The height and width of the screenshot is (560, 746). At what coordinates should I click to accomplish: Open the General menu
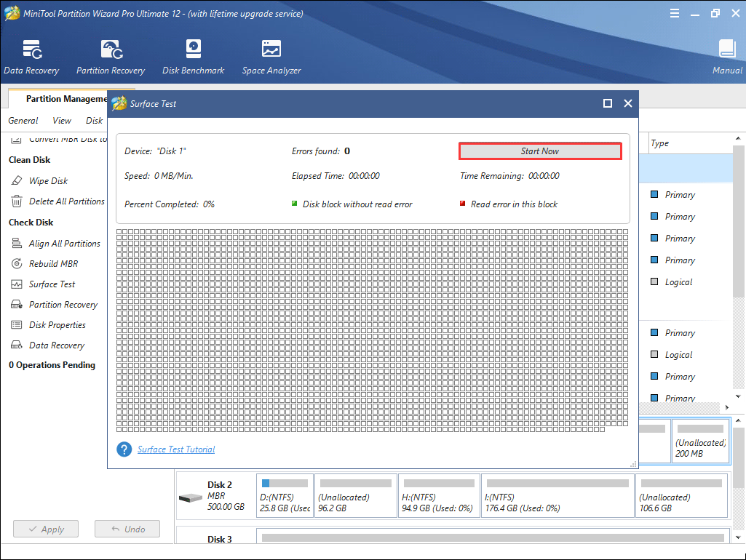23,121
